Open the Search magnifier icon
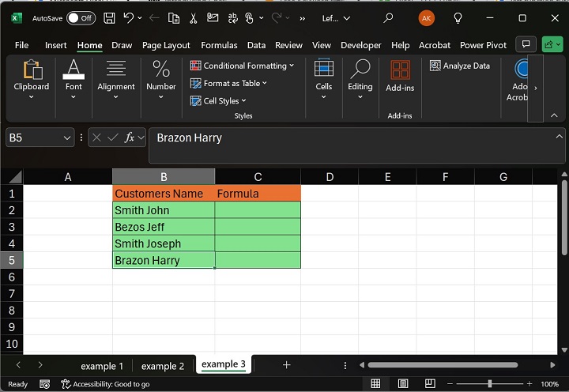Image resolution: width=569 pixels, height=392 pixels. 388,17
